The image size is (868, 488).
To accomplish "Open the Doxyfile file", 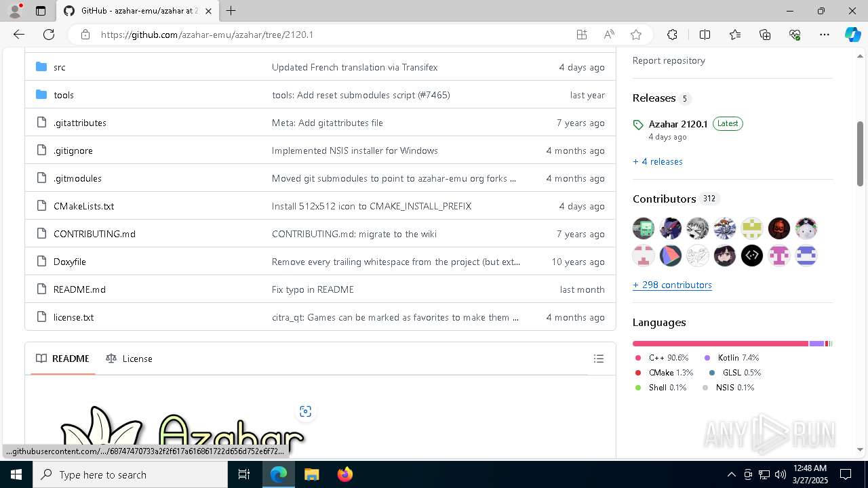I will click(70, 262).
